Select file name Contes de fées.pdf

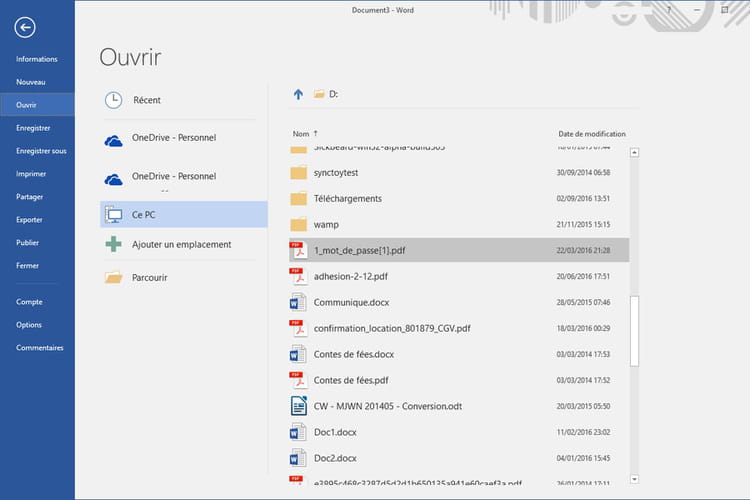tap(351, 380)
